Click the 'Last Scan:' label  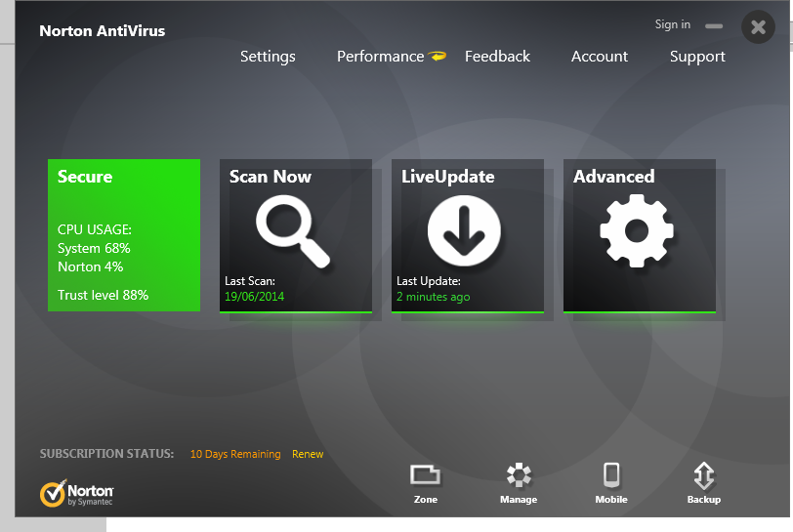click(x=250, y=281)
